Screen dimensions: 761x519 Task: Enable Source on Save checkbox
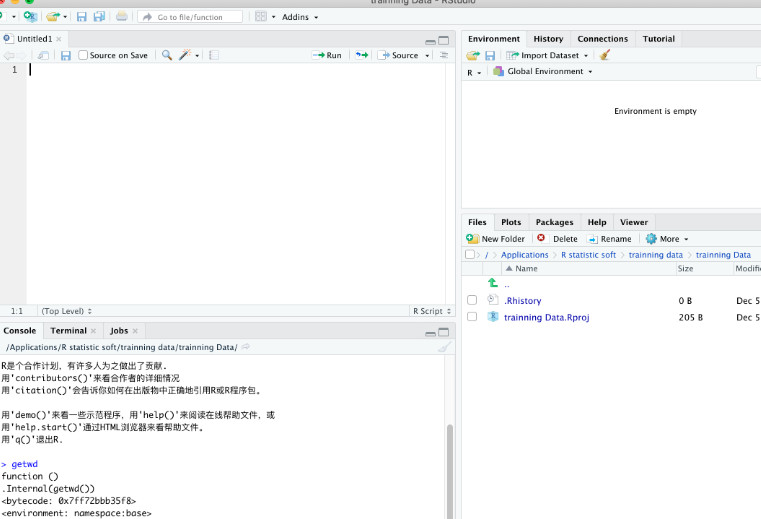83,55
